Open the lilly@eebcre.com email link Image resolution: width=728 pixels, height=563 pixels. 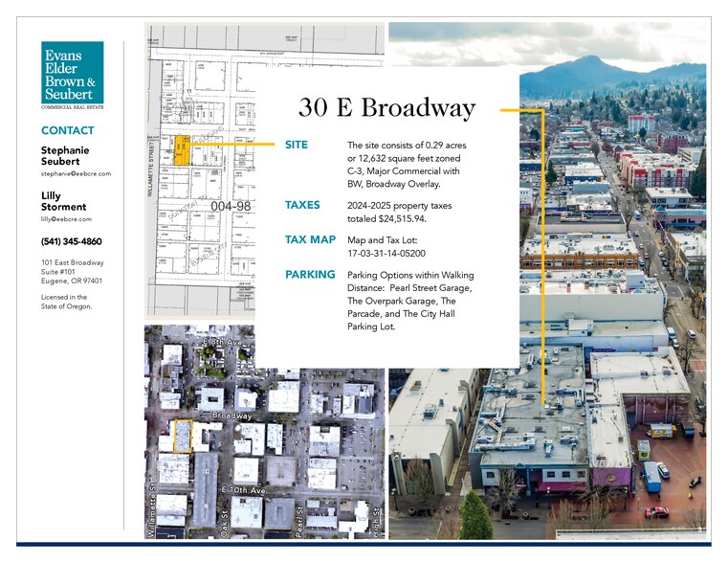pos(66,219)
